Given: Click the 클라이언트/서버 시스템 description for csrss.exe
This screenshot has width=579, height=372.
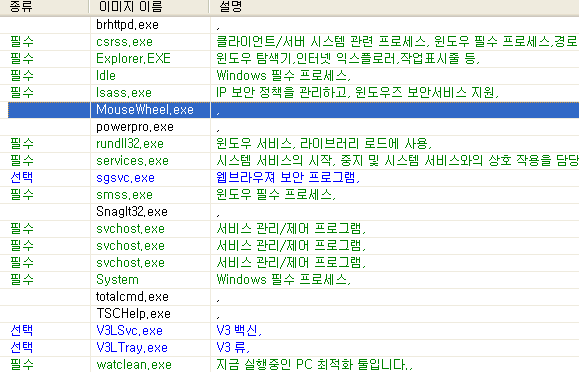Looking at the screenshot, I should [397, 42].
